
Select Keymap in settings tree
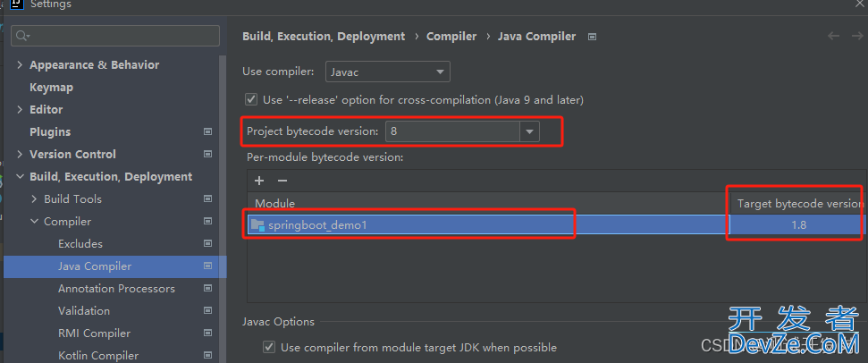tap(52, 88)
